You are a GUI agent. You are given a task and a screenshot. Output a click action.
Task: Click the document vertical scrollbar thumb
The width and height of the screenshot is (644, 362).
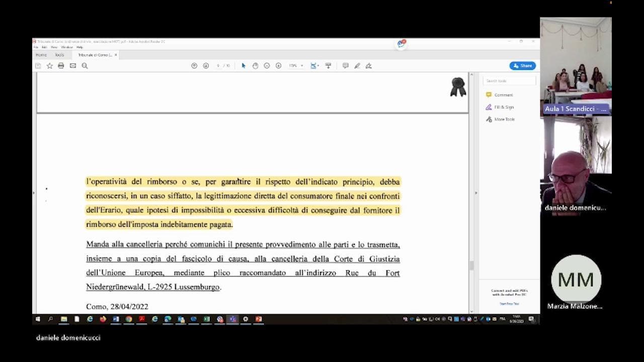[x=471, y=265]
